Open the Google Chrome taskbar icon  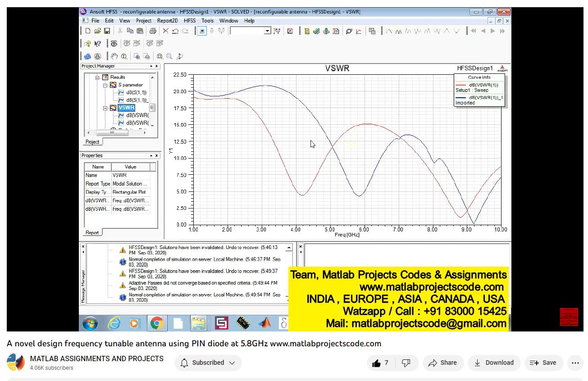click(x=156, y=323)
